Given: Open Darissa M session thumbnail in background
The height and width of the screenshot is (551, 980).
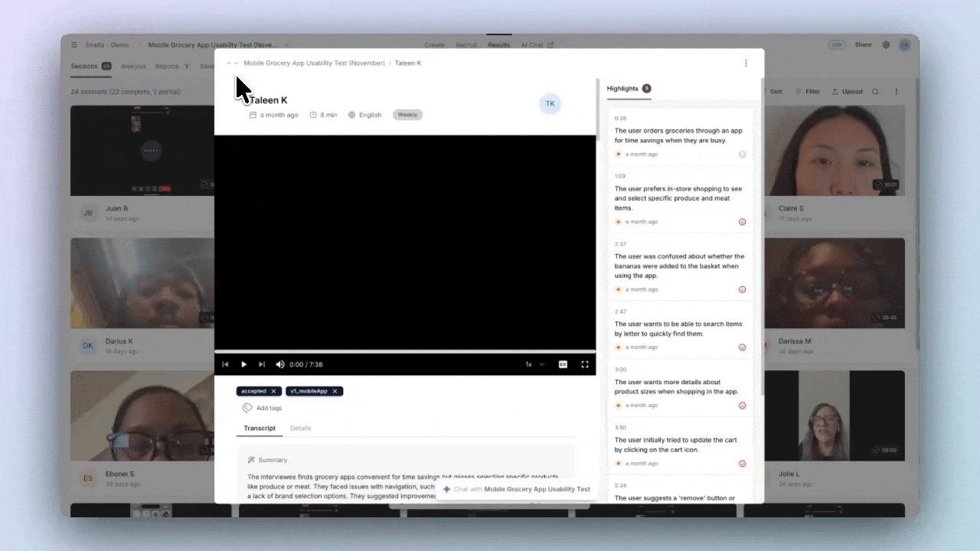Looking at the screenshot, I should pos(835,283).
